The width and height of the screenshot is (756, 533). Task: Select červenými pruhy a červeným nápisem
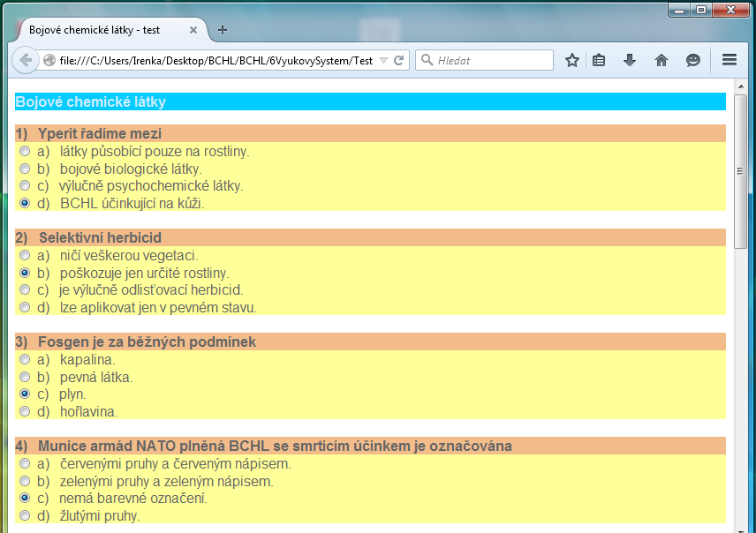[25, 463]
